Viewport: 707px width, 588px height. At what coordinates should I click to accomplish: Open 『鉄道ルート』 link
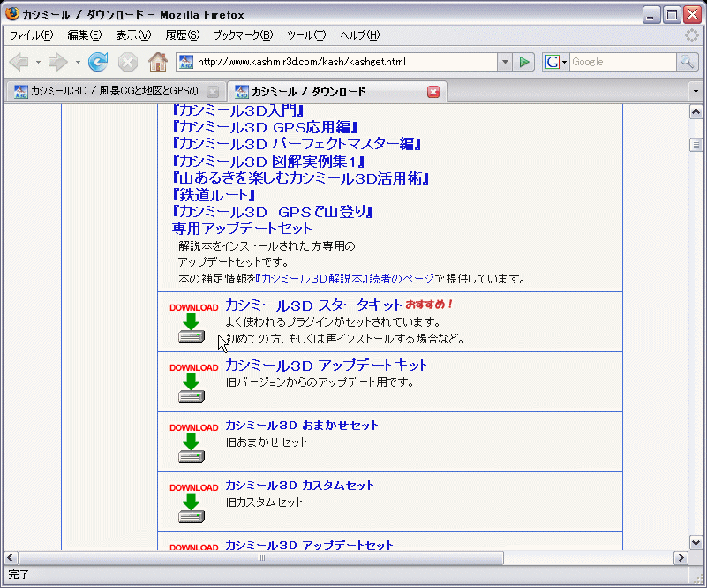pyautogui.click(x=214, y=195)
